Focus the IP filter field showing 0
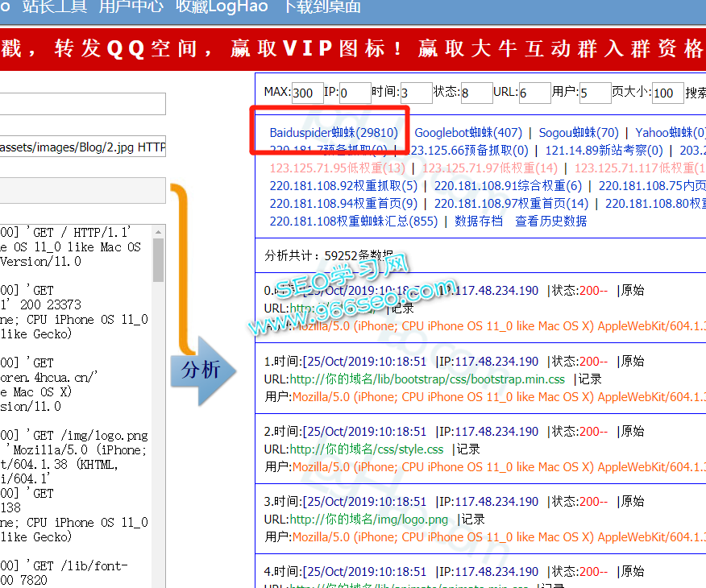Viewport: 706px width, 588px height. click(355, 93)
